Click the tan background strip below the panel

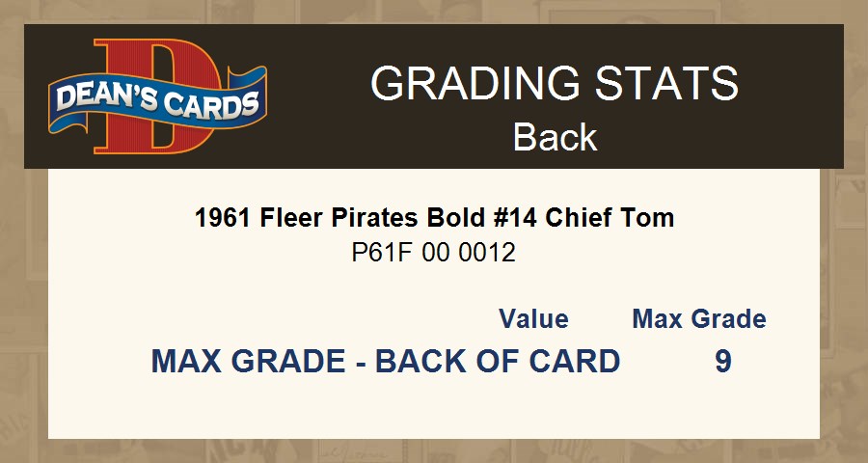tap(434, 450)
